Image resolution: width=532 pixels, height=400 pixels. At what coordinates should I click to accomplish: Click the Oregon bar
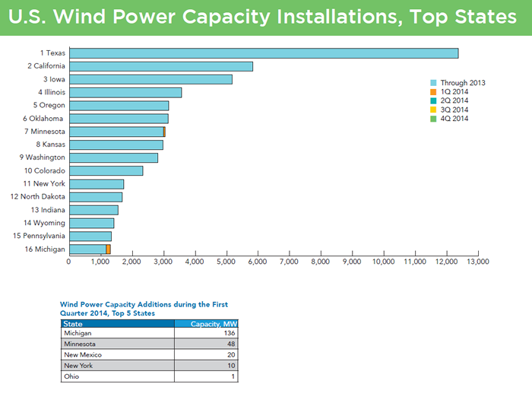pyautogui.click(x=119, y=106)
